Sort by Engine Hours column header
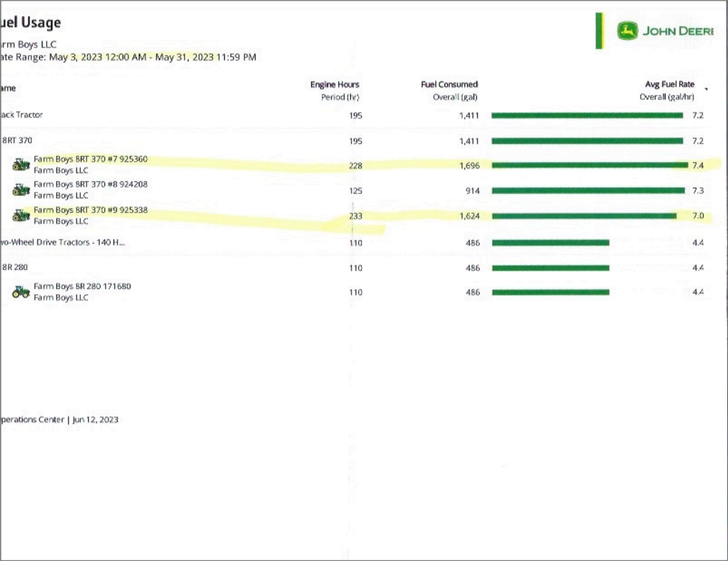 (x=335, y=84)
